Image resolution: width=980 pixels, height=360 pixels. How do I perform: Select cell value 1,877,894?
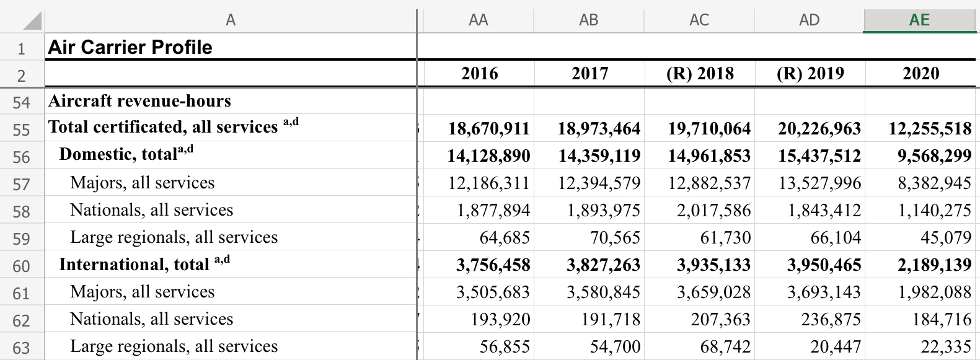pos(479,211)
